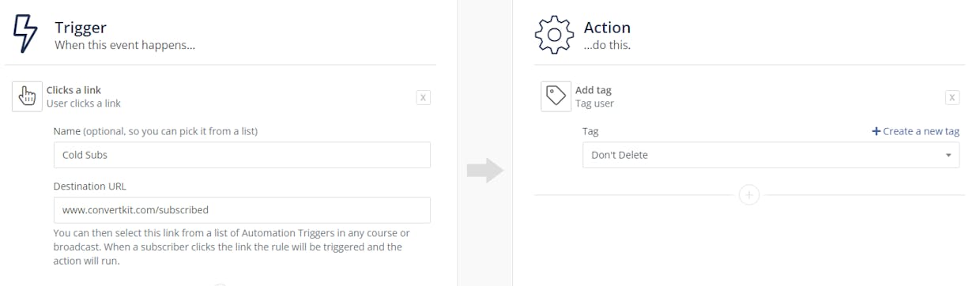Follow the Create a new tag link
980x286 pixels.
point(921,131)
